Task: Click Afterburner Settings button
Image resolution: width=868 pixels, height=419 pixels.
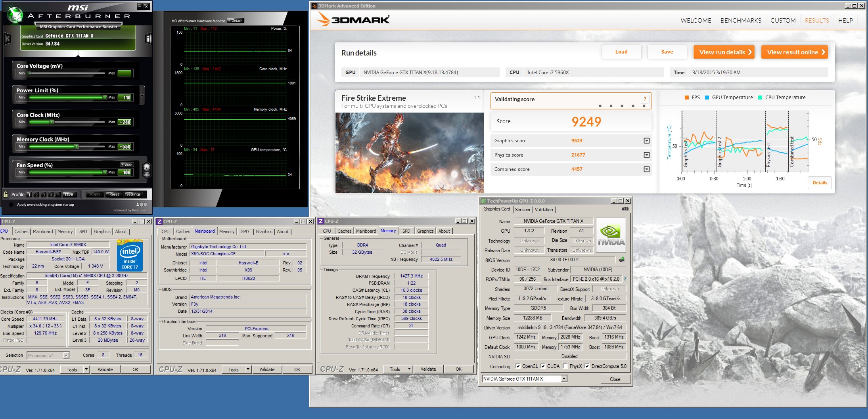Action: coord(133,195)
